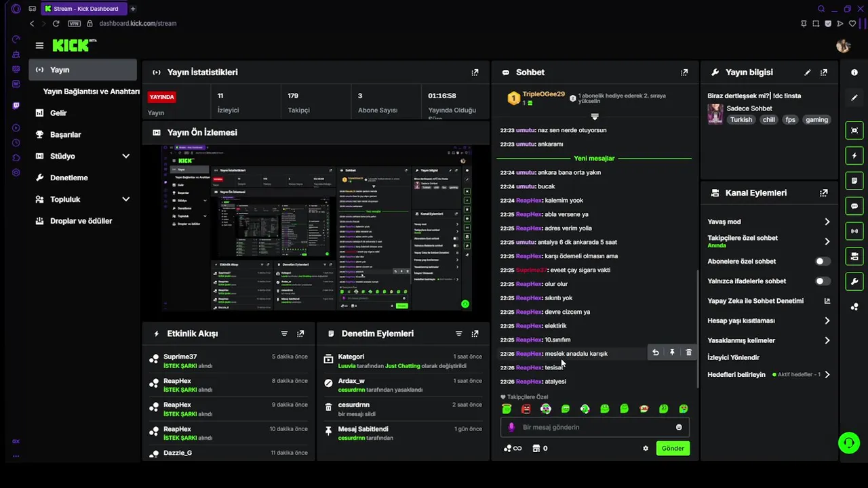Open chat settings gear next to Gönder

click(646, 448)
